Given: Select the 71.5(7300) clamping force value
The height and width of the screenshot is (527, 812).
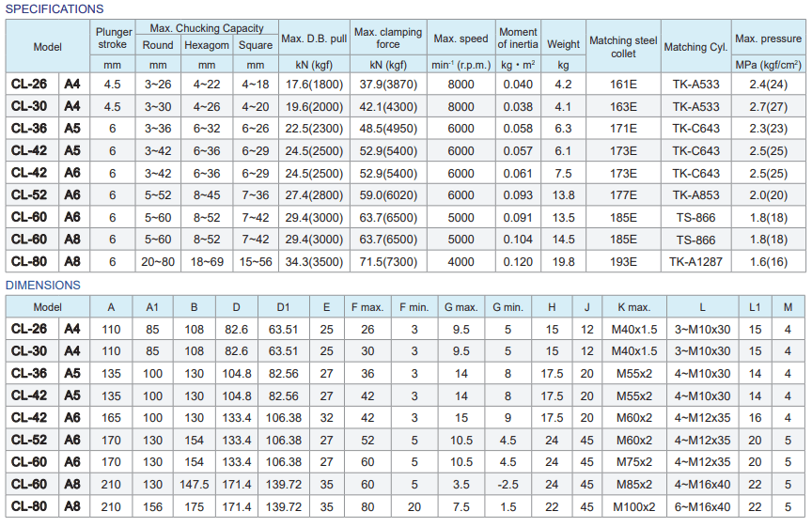Looking at the screenshot, I should (387, 261).
